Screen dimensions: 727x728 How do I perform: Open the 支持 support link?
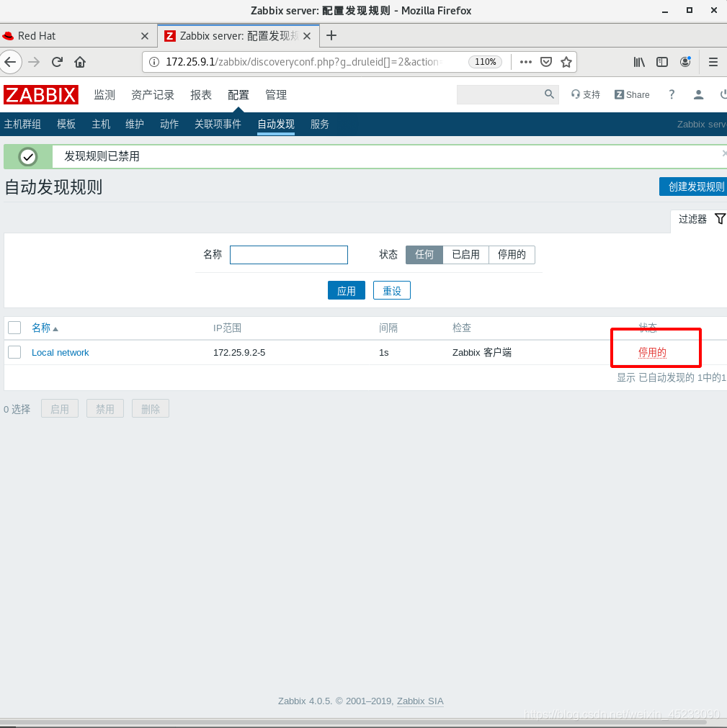[586, 95]
